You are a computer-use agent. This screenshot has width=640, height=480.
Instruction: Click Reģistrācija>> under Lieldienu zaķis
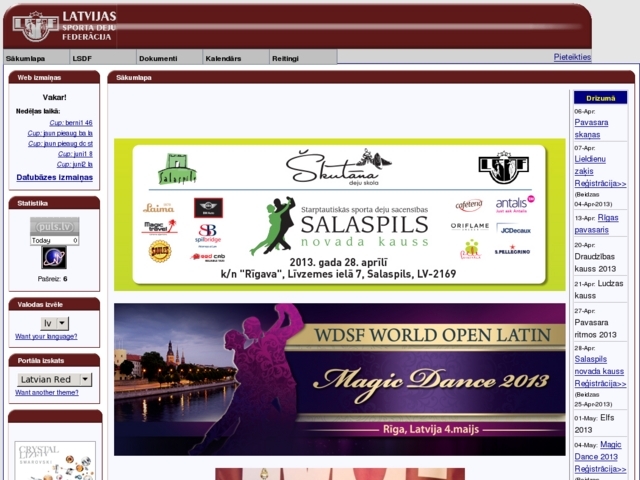tap(600, 184)
